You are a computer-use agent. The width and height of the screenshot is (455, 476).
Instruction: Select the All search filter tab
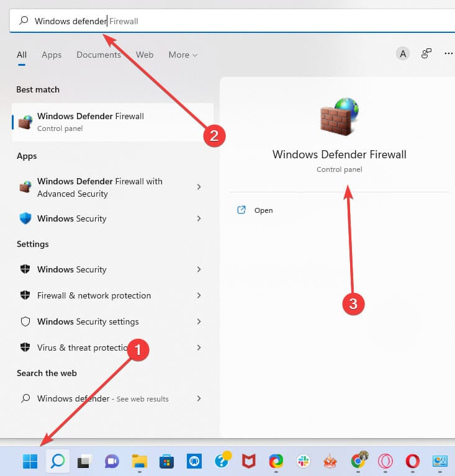[22, 55]
